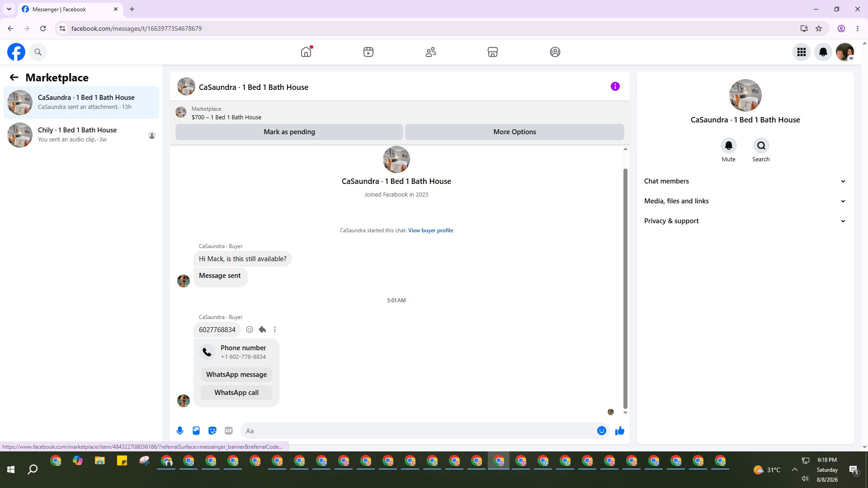Open Facebook home logo
The image size is (868, 488).
coord(16,52)
